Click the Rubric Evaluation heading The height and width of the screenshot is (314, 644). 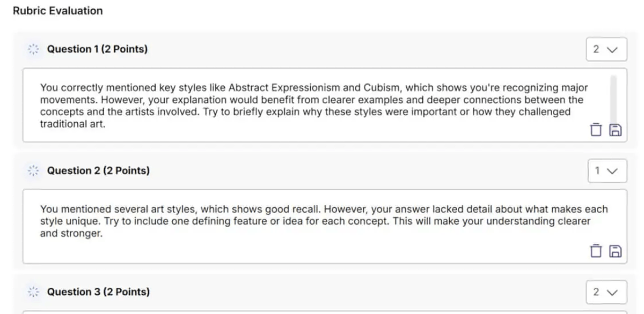(x=57, y=11)
